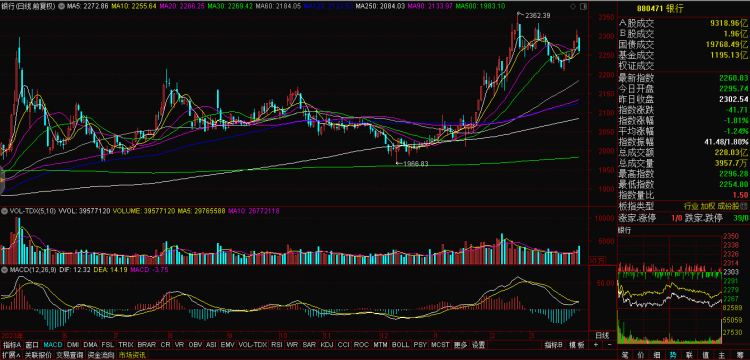The image size is (750, 360).
Task: Select the 联 panel icon
Action: 690,355
